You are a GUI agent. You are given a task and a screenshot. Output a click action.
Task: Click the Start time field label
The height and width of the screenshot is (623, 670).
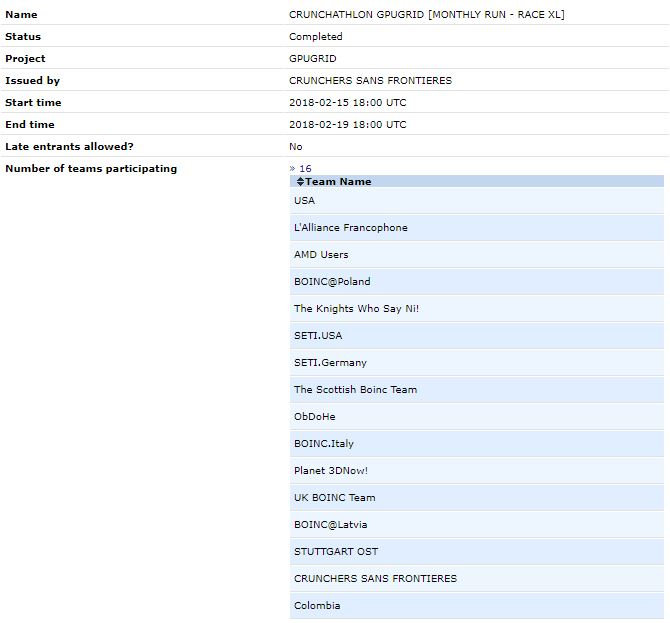click(33, 103)
